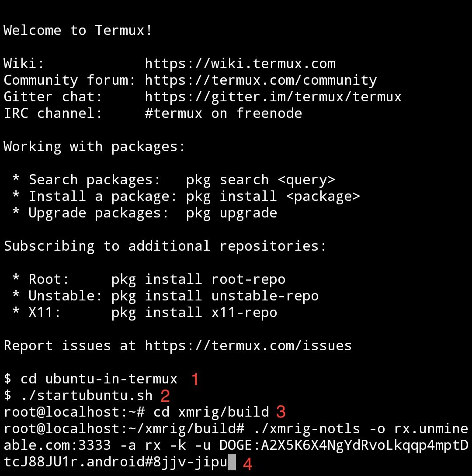Open the gitter.im/termux/termux chat link
The width and height of the screenshot is (472, 476).
click(273, 97)
